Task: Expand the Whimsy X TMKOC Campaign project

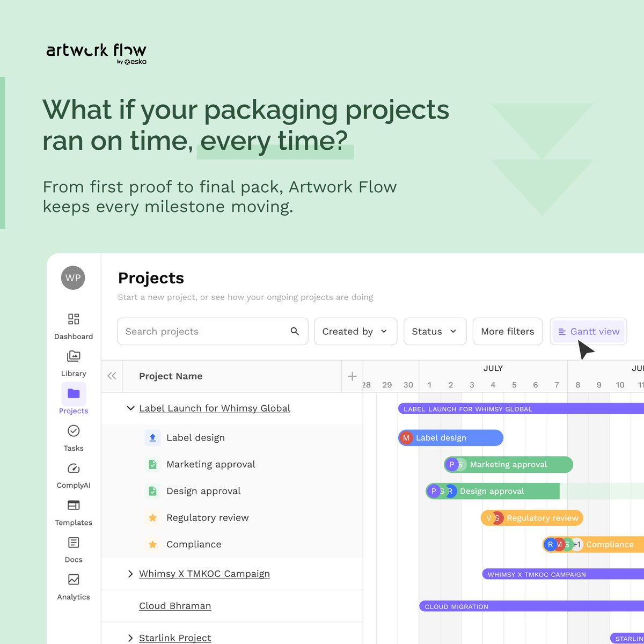Action: click(130, 574)
